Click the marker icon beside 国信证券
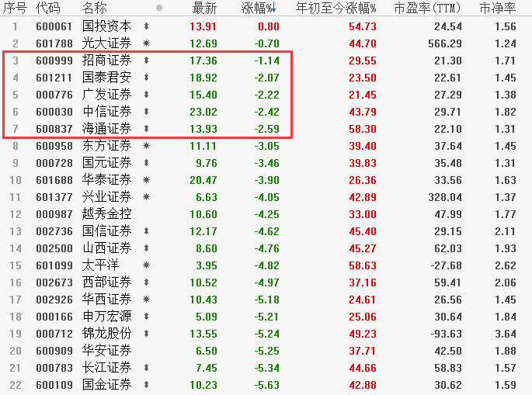 146,231
